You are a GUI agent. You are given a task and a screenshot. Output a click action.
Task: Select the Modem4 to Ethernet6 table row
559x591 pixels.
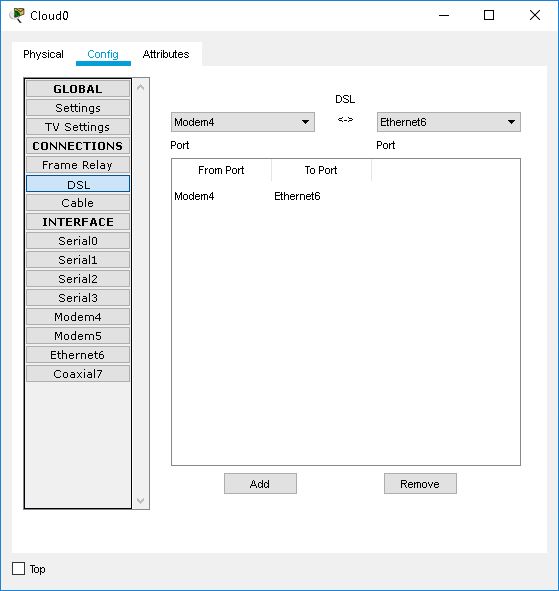click(x=346, y=196)
